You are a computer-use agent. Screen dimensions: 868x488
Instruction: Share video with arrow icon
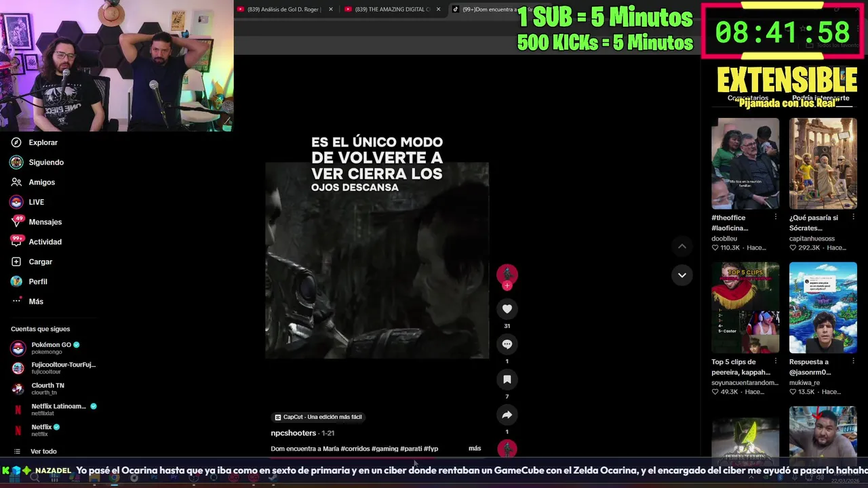(x=507, y=415)
